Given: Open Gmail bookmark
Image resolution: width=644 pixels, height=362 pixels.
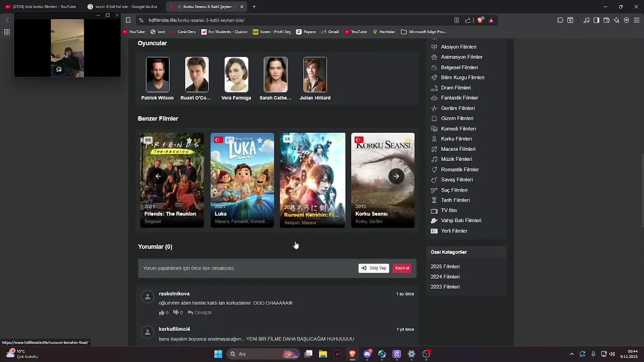Looking at the screenshot, I should 330,32.
